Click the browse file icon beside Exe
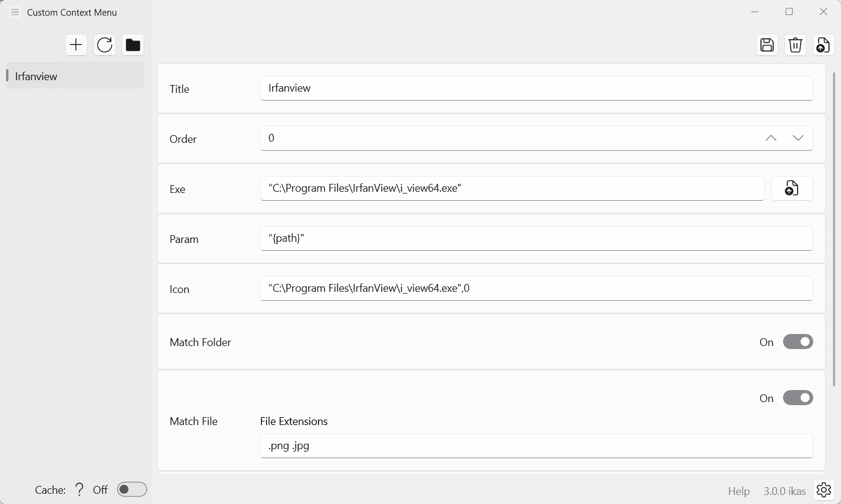This screenshot has height=504, width=841. tap(792, 189)
